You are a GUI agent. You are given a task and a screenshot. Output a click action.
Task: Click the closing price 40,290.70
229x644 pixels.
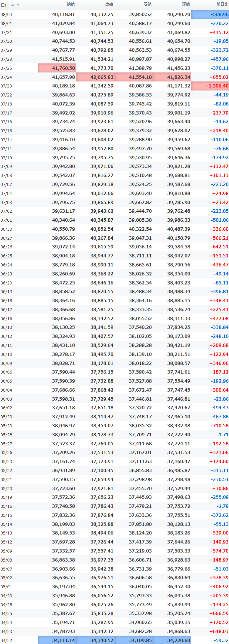179,14
